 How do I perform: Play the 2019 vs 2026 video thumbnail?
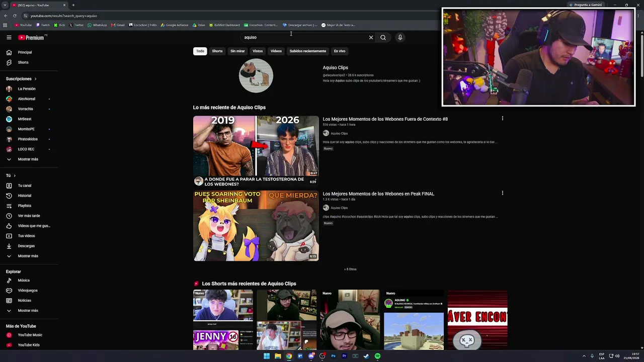[x=256, y=151]
